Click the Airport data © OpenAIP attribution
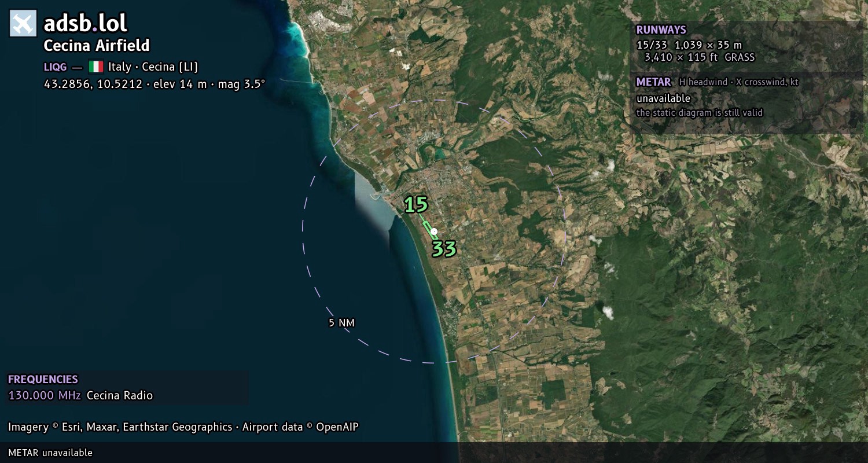Screen dimensions: 868x463 coord(300,427)
